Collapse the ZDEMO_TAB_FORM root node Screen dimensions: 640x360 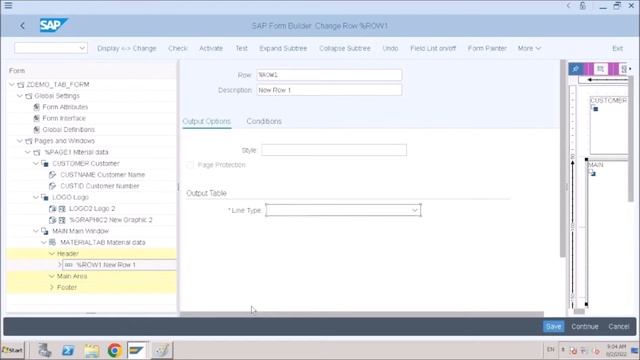coord(12,84)
